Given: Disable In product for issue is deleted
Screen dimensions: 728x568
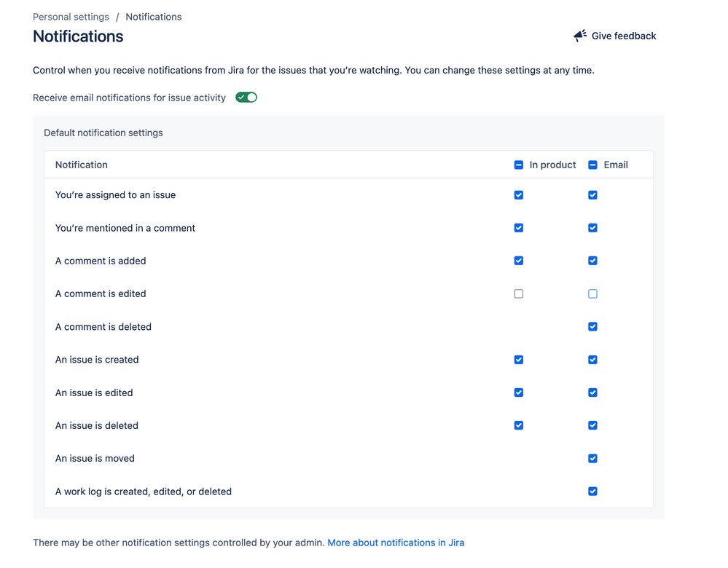Looking at the screenshot, I should point(519,425).
